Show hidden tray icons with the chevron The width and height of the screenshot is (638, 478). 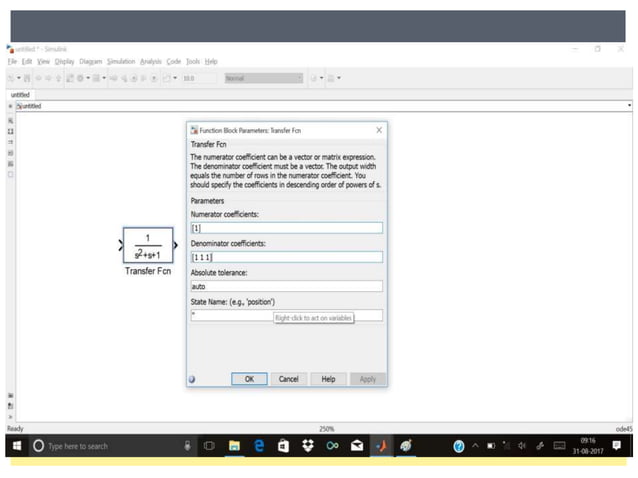pyautogui.click(x=475, y=446)
